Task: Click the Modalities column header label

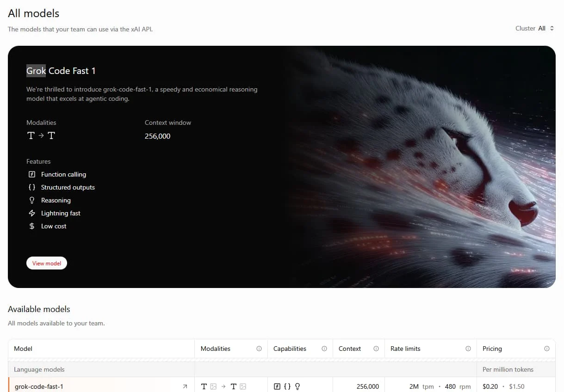Action: (x=216, y=349)
